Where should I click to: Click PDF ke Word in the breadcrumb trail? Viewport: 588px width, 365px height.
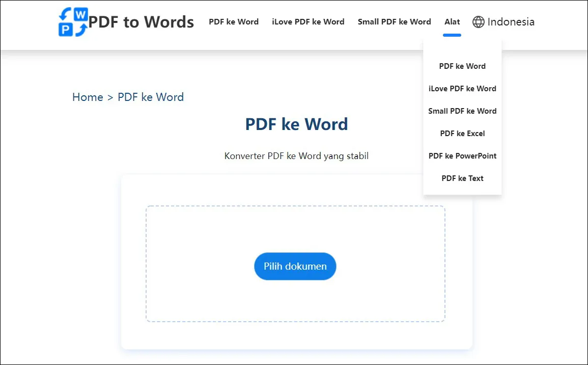(x=151, y=97)
